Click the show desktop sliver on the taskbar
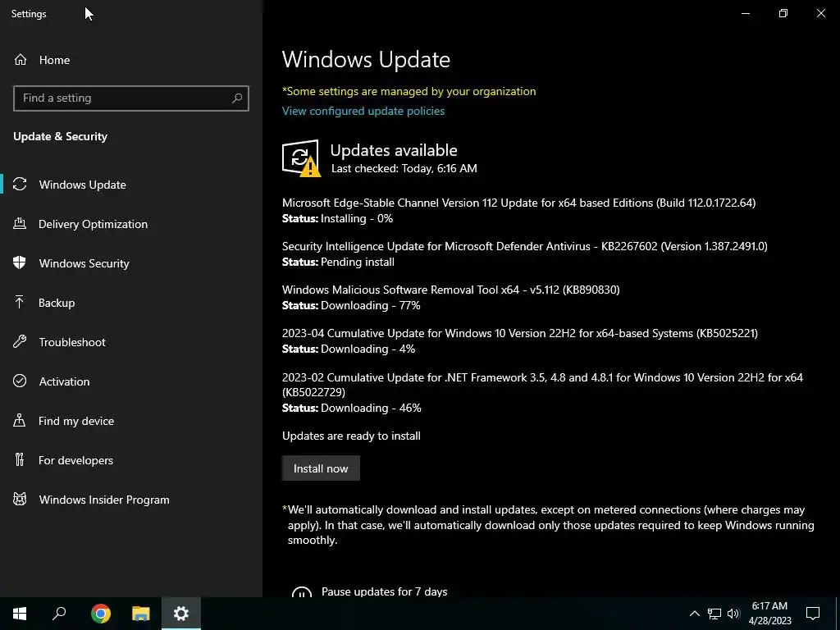840x630 pixels. [x=838, y=614]
